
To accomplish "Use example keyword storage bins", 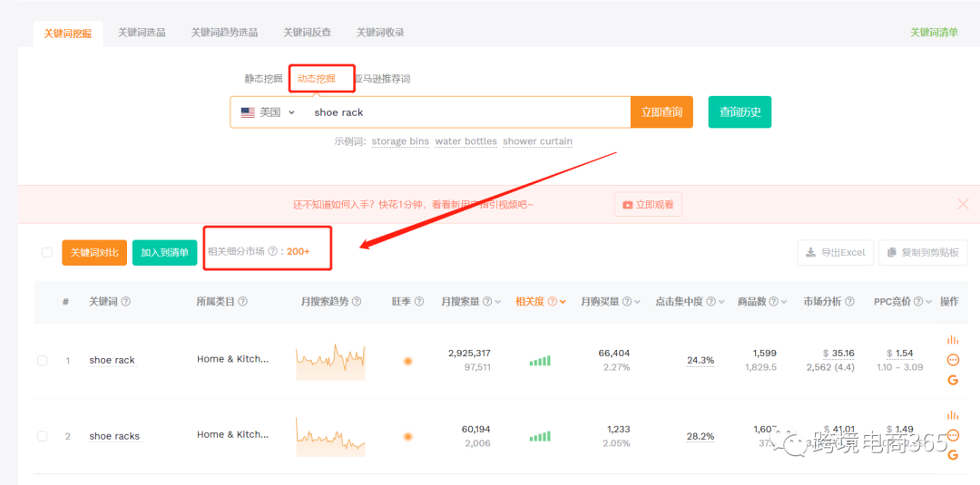I will (x=400, y=141).
